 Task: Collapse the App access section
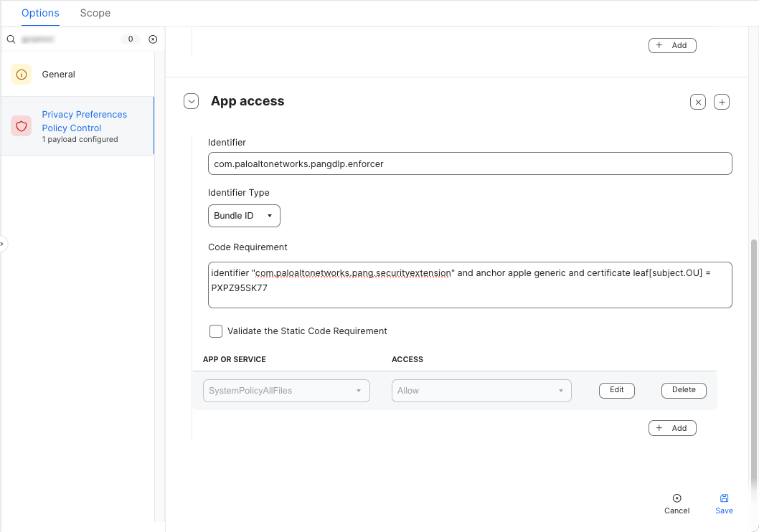coord(191,101)
